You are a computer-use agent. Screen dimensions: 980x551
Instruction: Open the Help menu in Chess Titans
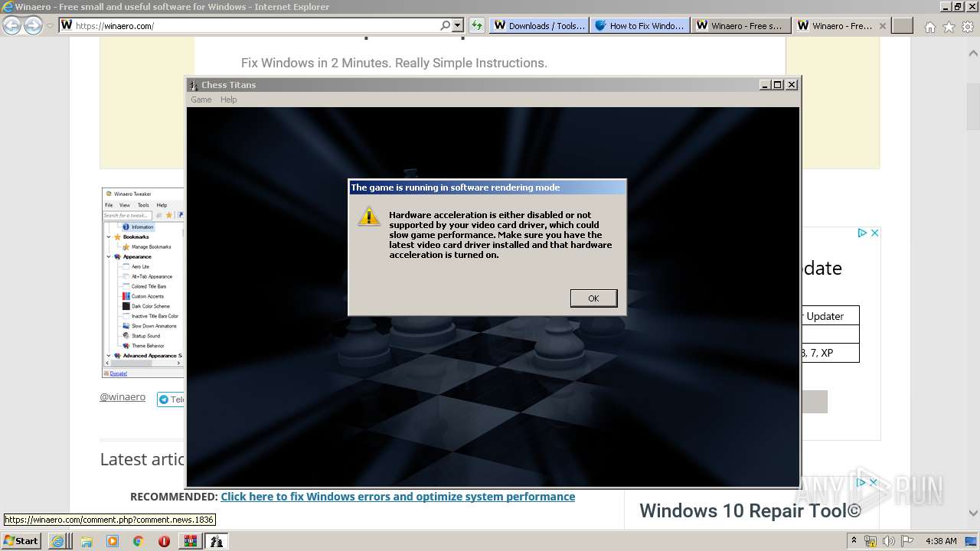[228, 99]
